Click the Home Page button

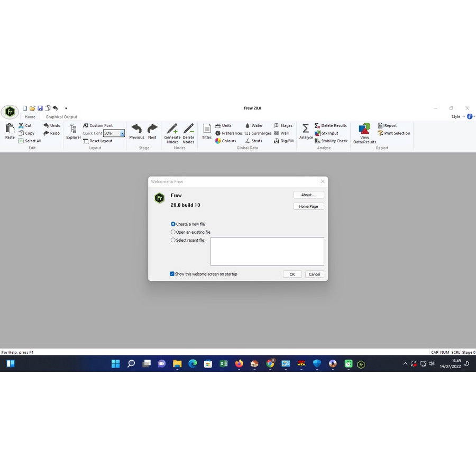[x=308, y=206]
